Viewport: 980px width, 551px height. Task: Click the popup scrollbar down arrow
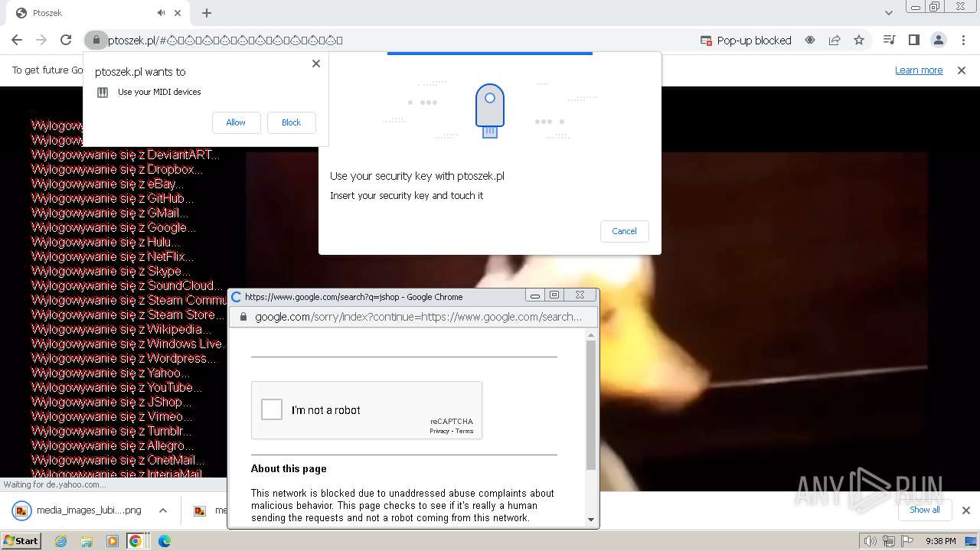(591, 519)
